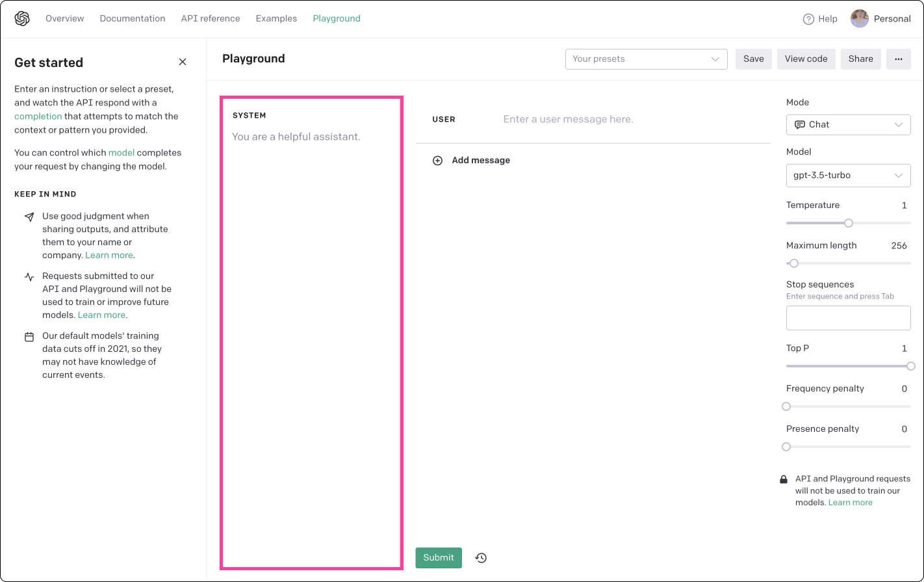Image resolution: width=924 pixels, height=582 pixels.
Task: Switch to API reference tab
Action: point(211,18)
